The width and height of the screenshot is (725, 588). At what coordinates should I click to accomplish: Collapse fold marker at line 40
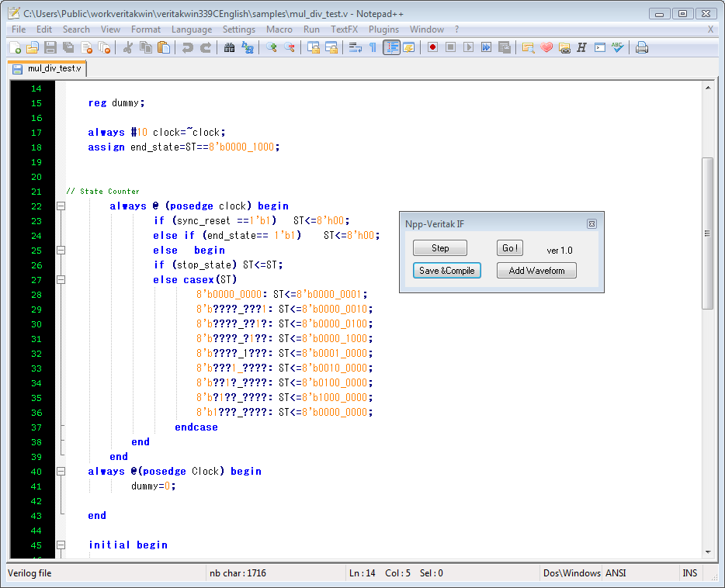click(x=61, y=471)
